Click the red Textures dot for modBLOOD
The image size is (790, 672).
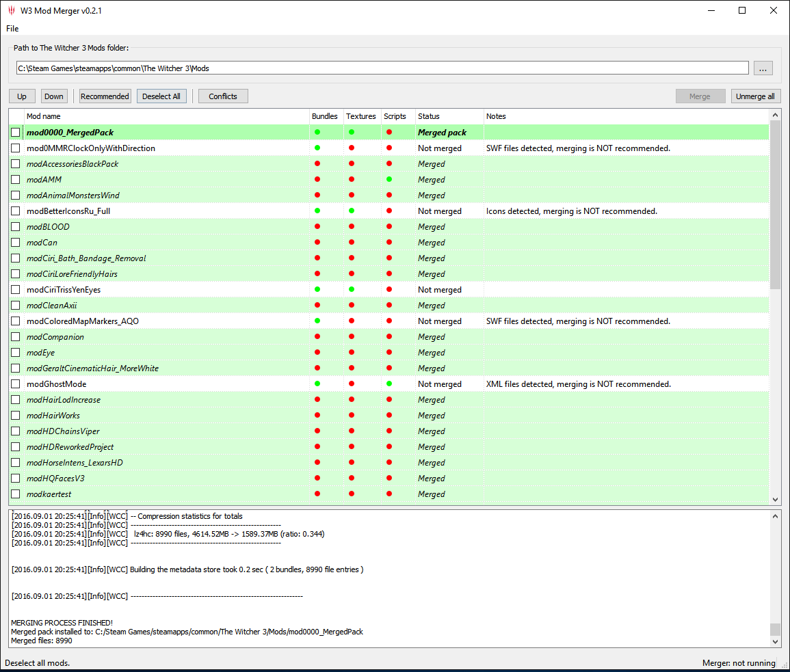(352, 226)
